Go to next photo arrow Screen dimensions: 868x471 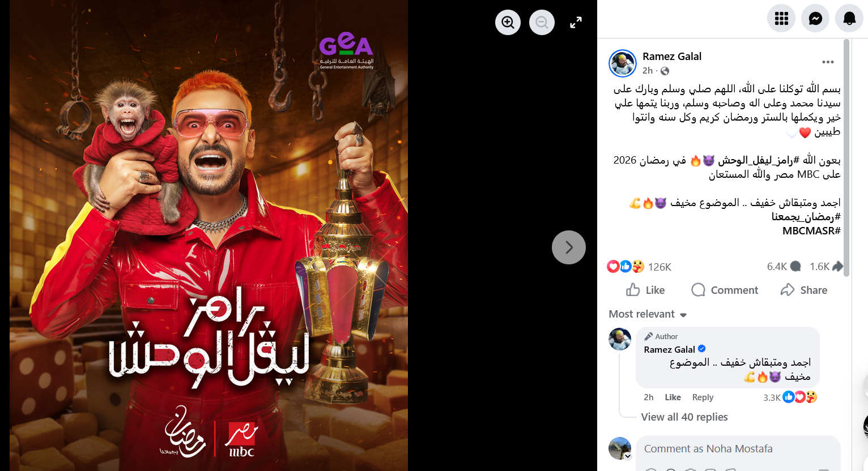[x=569, y=247]
